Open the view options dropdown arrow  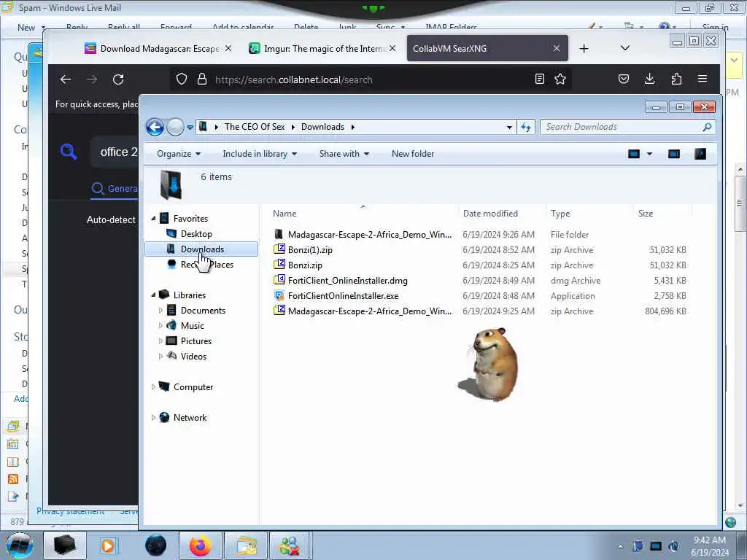649,154
